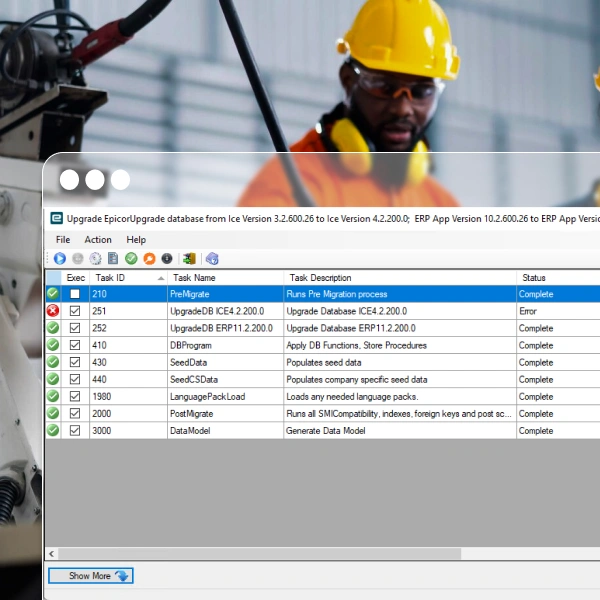Check the Exec box for PreMigrate

point(75,294)
